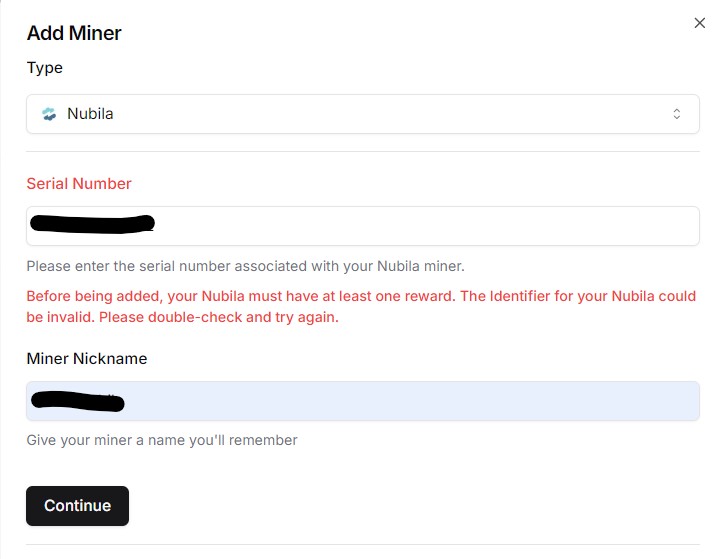724x559 pixels.
Task: Expand the Type selector chevron arrows
Action: click(x=677, y=114)
